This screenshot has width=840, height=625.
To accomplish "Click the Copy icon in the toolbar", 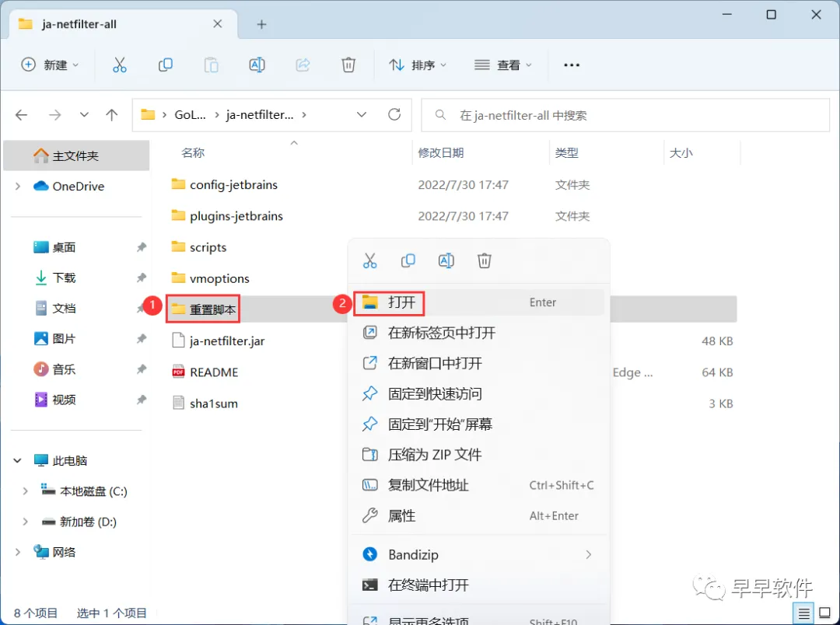I will coord(166,65).
